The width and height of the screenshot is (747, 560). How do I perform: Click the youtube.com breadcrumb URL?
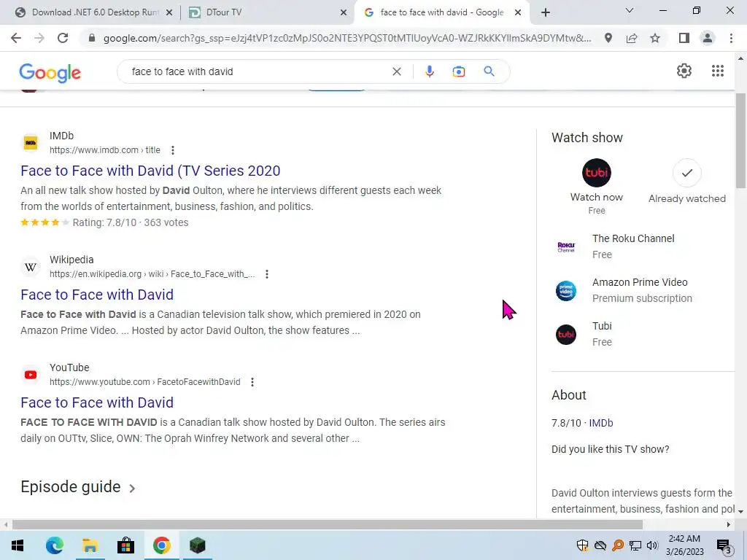pyautogui.click(x=145, y=382)
